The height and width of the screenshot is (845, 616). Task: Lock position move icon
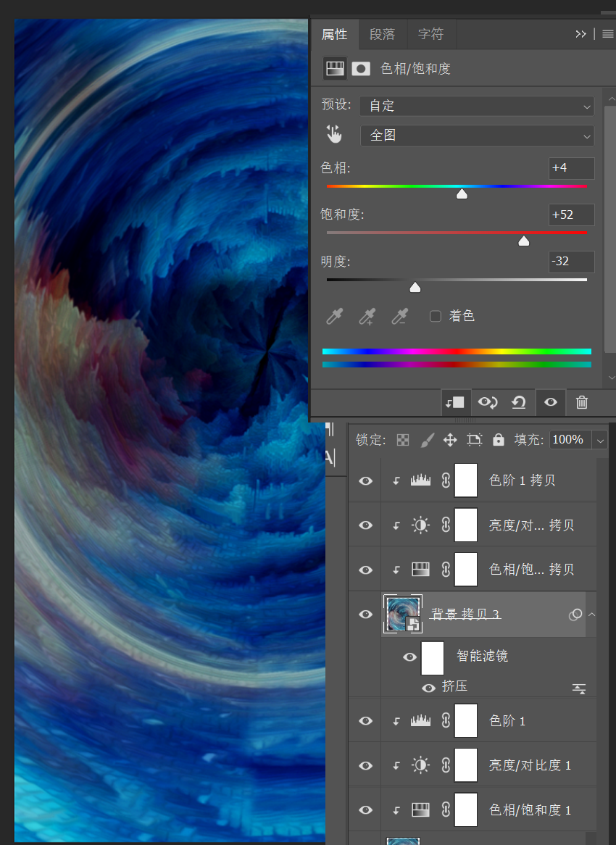[450, 441]
